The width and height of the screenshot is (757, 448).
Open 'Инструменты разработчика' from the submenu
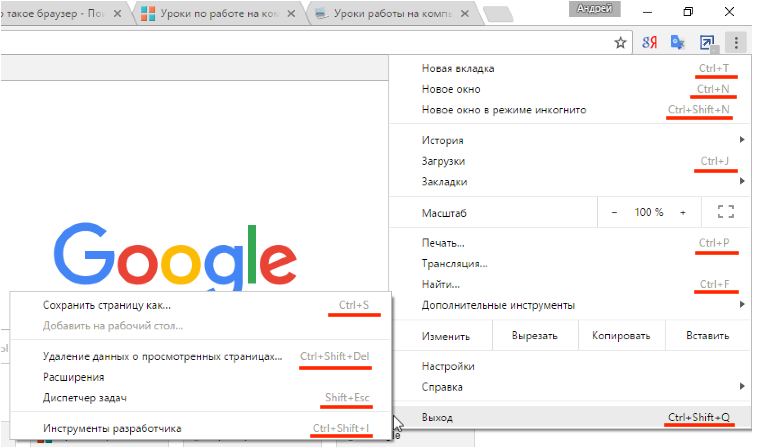pyautogui.click(x=200, y=429)
